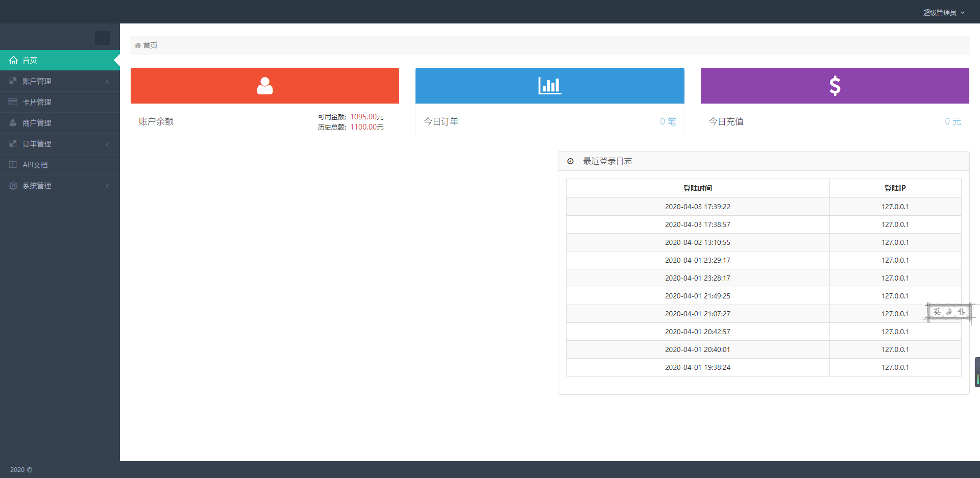This screenshot has width=980, height=478.
Task: Click IP 127.0.0.1 in 19:38:24 row
Action: (895, 367)
